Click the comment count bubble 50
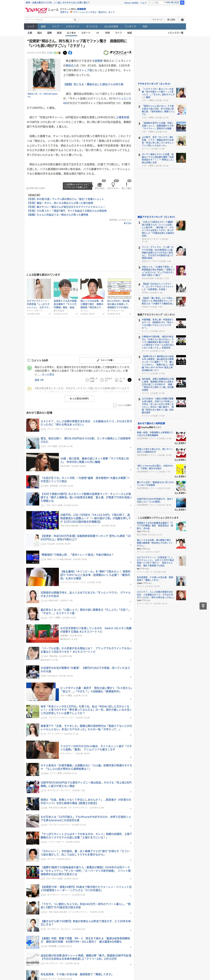 [x=50, y=53]
